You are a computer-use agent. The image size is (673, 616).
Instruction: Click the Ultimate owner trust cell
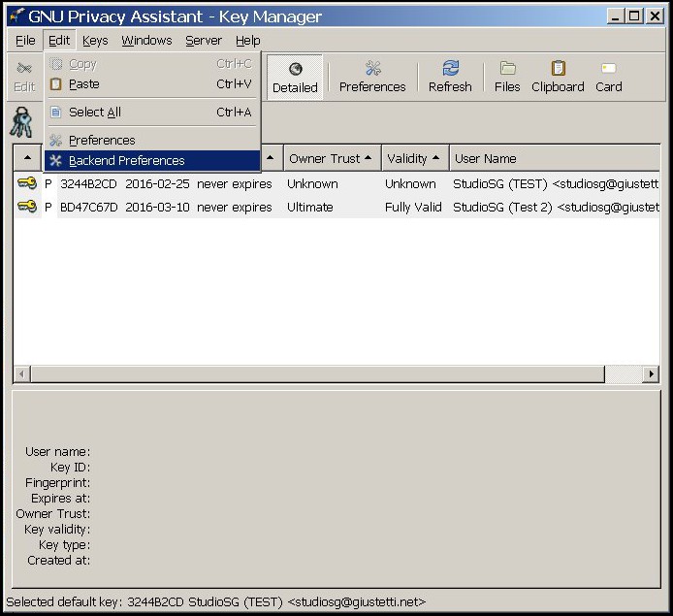[310, 207]
